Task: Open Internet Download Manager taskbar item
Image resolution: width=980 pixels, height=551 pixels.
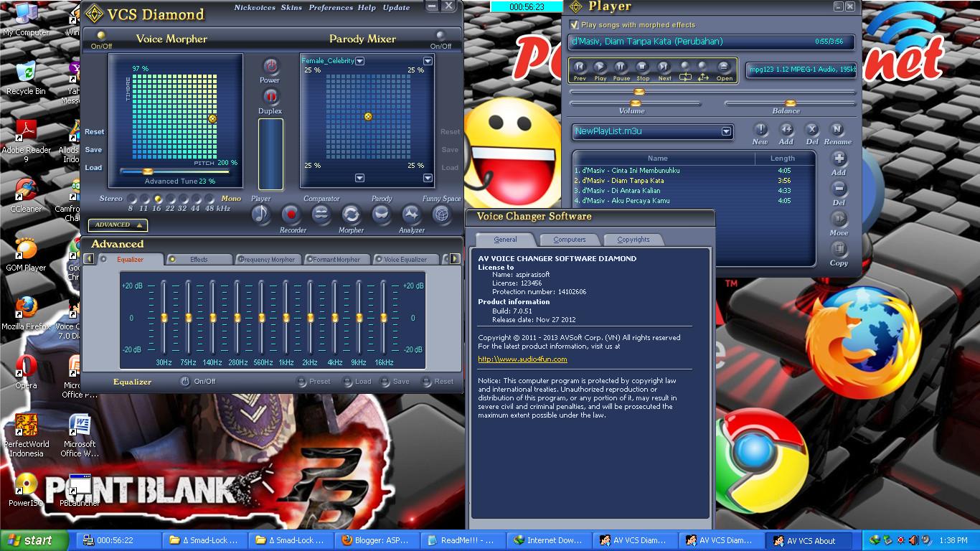Action: [x=550, y=540]
